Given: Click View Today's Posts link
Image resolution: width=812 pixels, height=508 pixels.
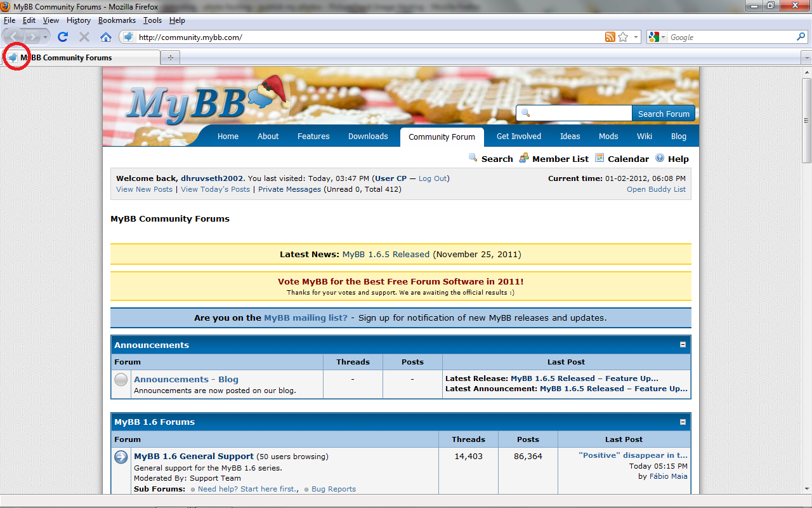Looking at the screenshot, I should tap(216, 189).
